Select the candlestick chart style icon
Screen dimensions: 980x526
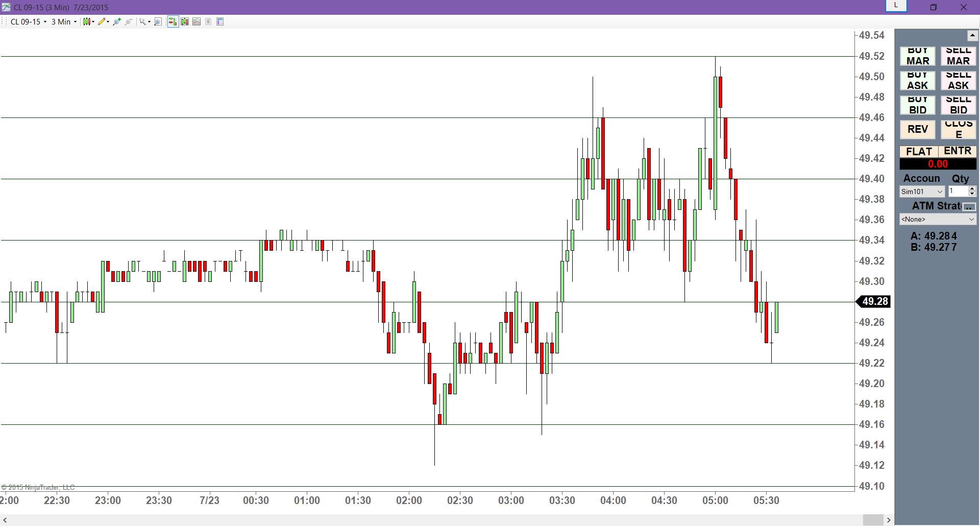(x=87, y=21)
